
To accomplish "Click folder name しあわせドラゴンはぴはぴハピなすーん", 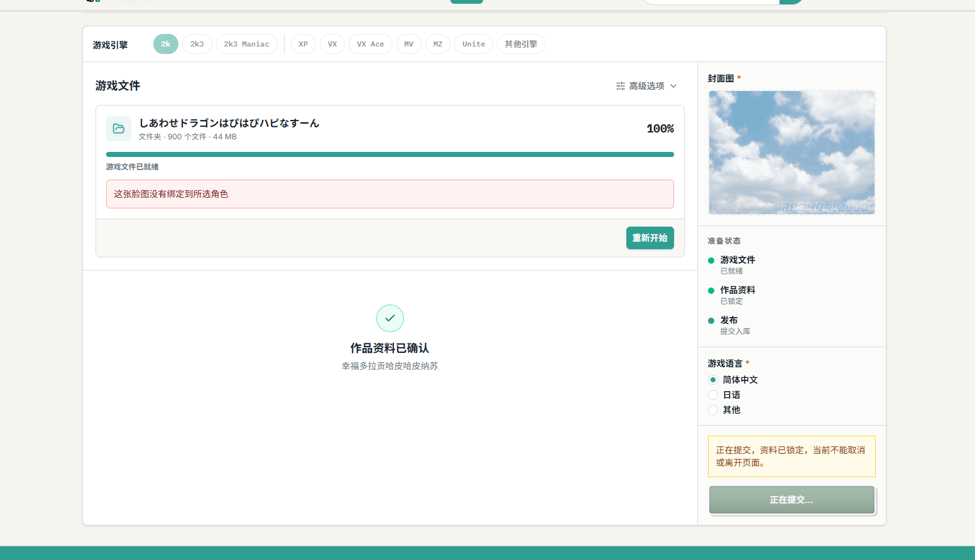I will (229, 123).
